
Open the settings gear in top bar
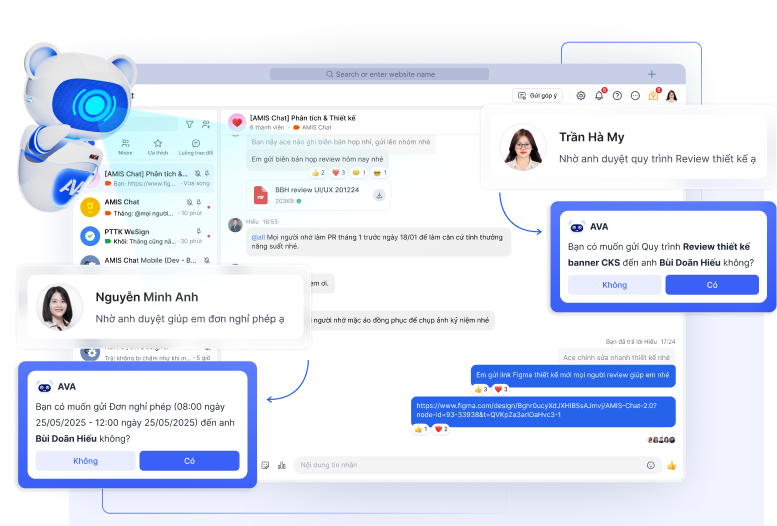[x=581, y=96]
